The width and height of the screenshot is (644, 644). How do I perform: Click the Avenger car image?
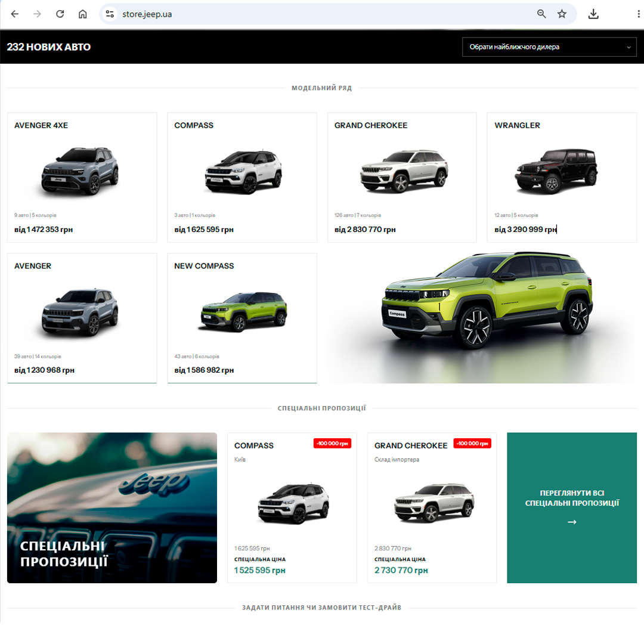[x=80, y=312]
